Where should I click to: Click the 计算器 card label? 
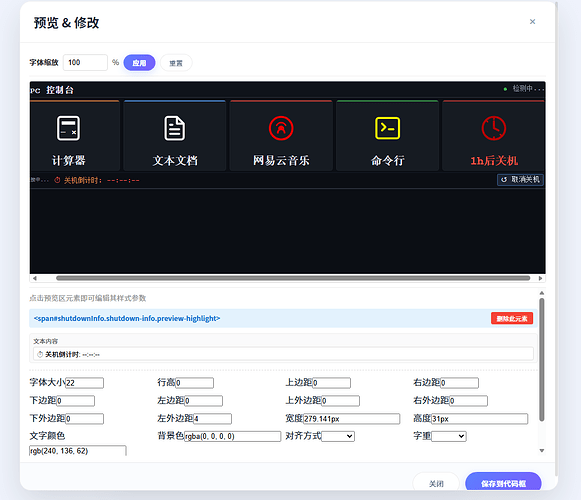coord(69,160)
